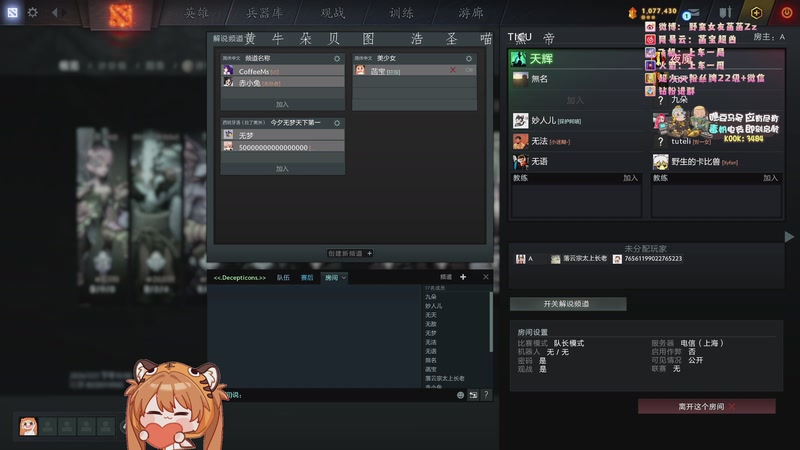Image resolution: width=800 pixels, height=450 pixels.
Task: Open settings gear for 频道名称 broadcast channel
Action: pos(337,59)
